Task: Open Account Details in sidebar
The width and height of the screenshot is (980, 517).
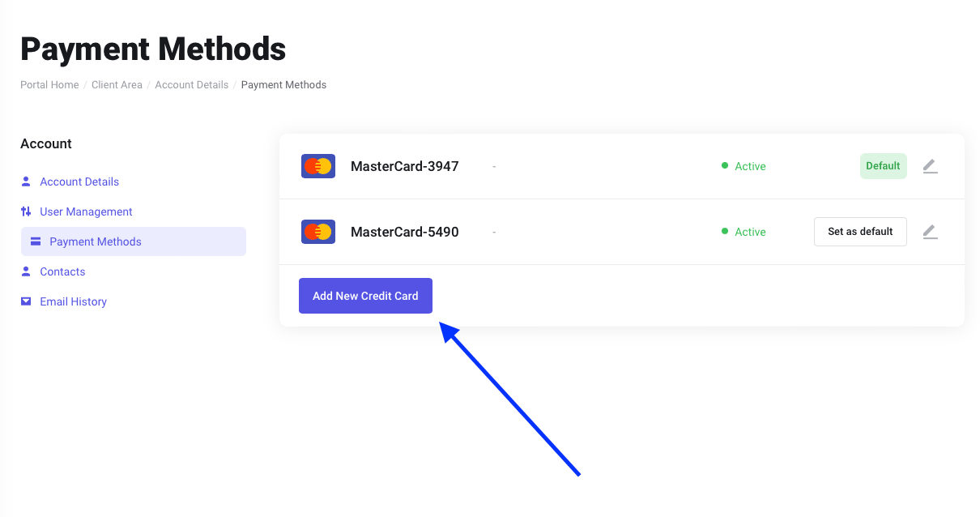Action: pos(79,182)
